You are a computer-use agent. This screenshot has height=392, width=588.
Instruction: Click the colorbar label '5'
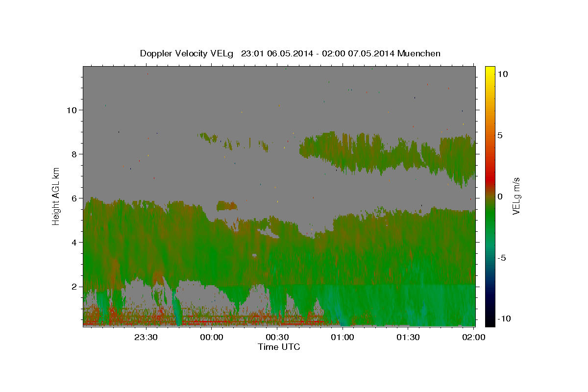499,135
